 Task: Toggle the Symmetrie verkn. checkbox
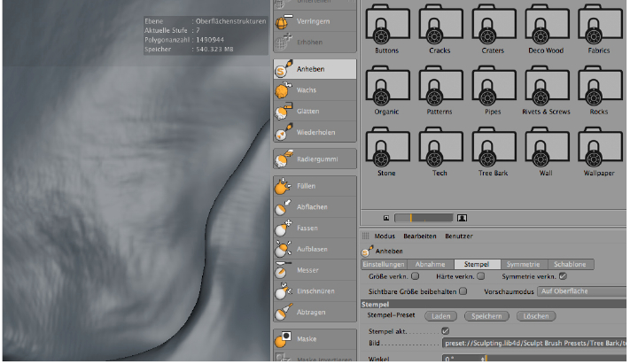[x=563, y=276]
